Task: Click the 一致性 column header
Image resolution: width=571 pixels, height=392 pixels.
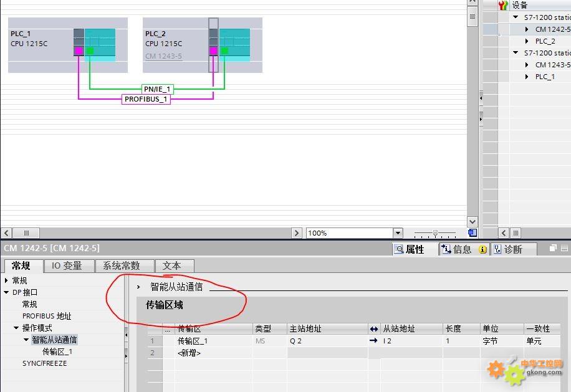Action: pos(542,329)
